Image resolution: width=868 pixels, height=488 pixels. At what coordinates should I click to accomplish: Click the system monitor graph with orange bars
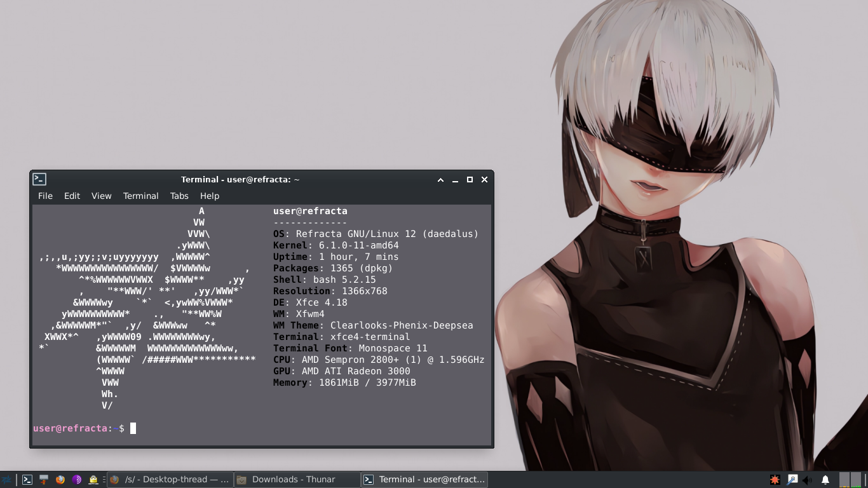[844, 480]
